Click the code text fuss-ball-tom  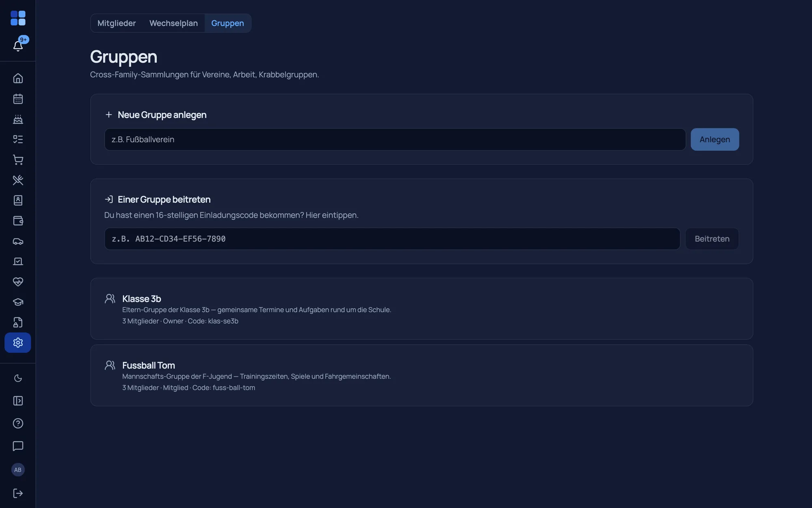[x=234, y=388]
